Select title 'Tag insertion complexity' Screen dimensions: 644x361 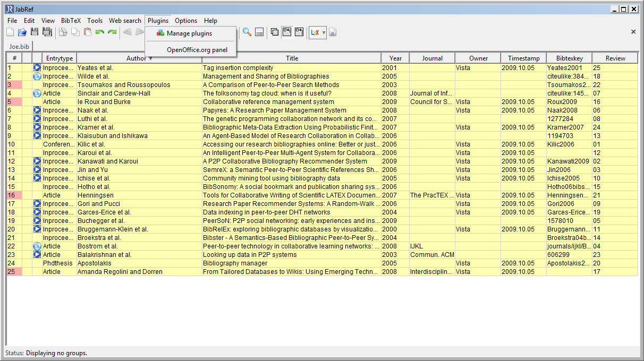[x=238, y=68]
